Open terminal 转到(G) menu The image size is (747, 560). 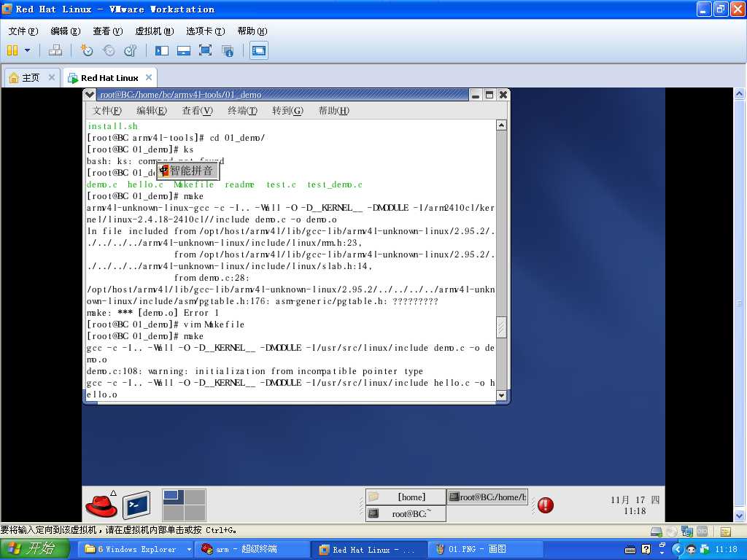(x=287, y=111)
